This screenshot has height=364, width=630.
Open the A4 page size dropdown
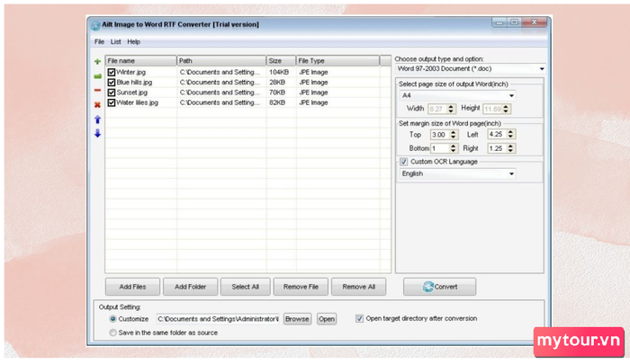[x=511, y=95]
